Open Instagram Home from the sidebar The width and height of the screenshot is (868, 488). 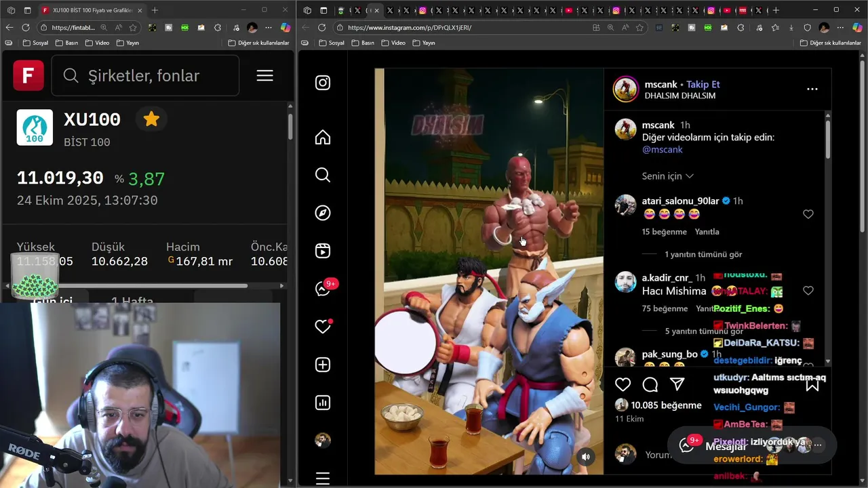[x=323, y=138]
